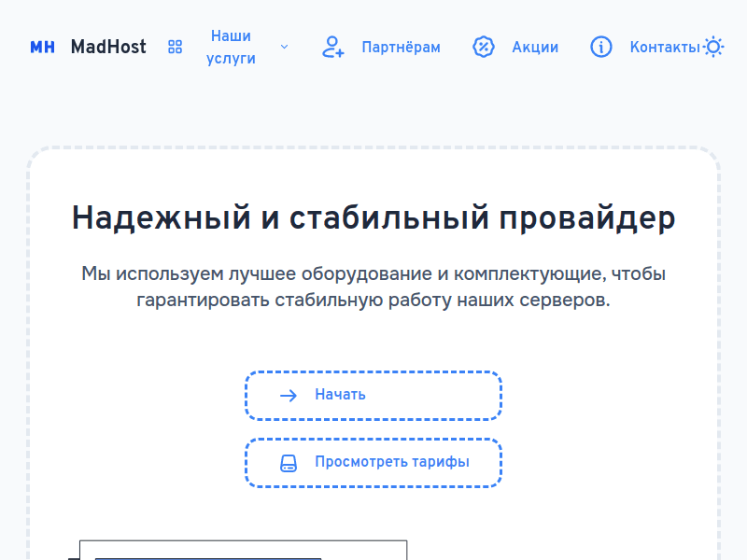Click the info circle icon next to Контакты
This screenshot has width=747, height=560.
600,47
